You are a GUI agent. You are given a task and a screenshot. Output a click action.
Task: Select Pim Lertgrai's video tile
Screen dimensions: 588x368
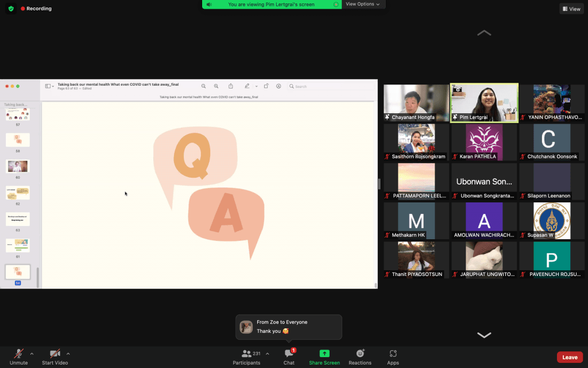[484, 103]
